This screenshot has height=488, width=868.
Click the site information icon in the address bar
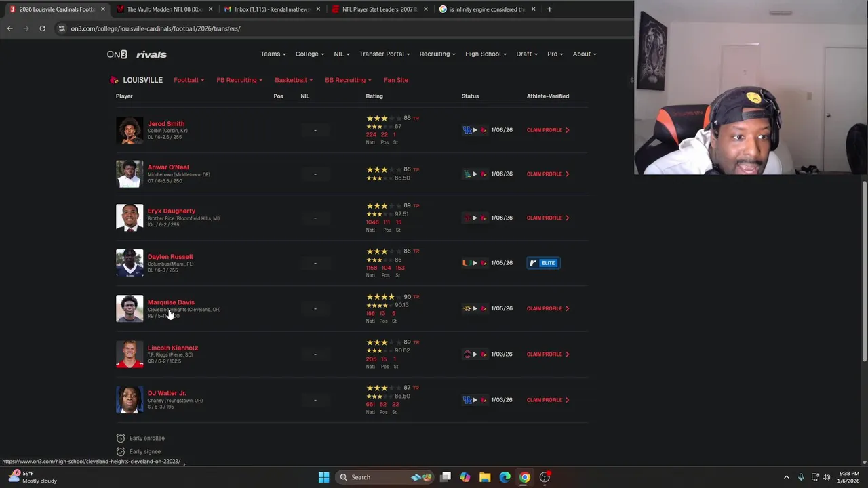pos(62,28)
